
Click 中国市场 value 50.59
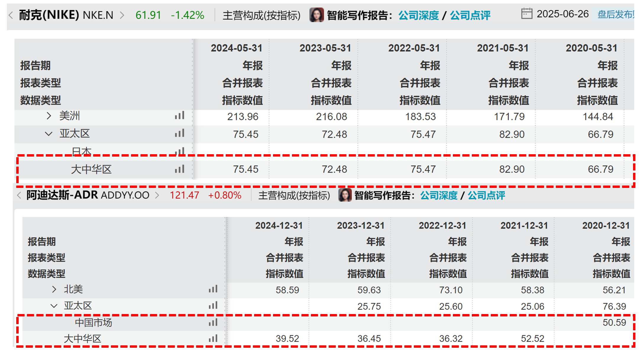coord(614,322)
